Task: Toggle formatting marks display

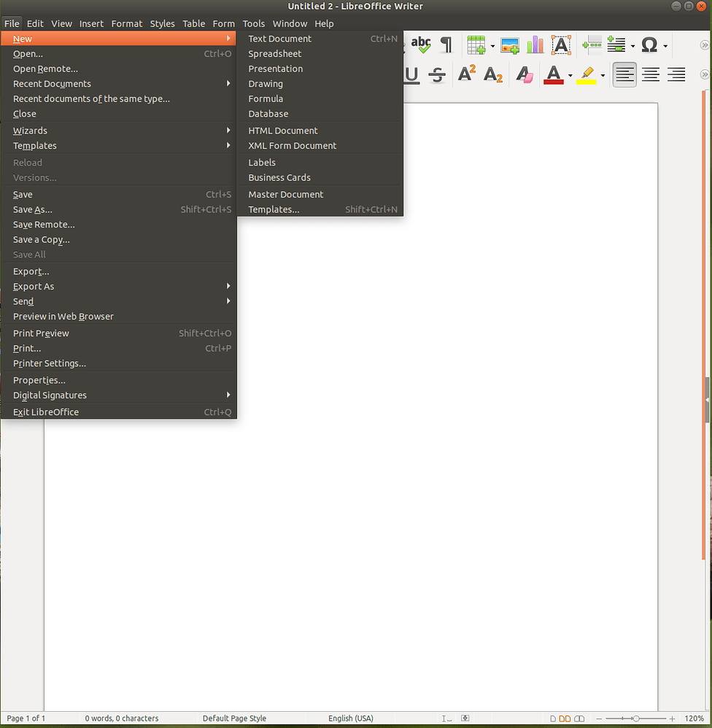Action: point(446,44)
